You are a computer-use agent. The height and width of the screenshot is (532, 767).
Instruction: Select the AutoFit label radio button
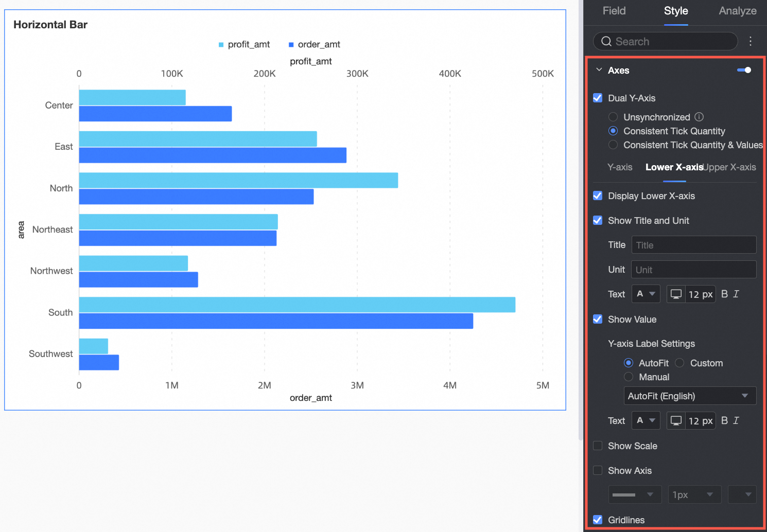(629, 363)
